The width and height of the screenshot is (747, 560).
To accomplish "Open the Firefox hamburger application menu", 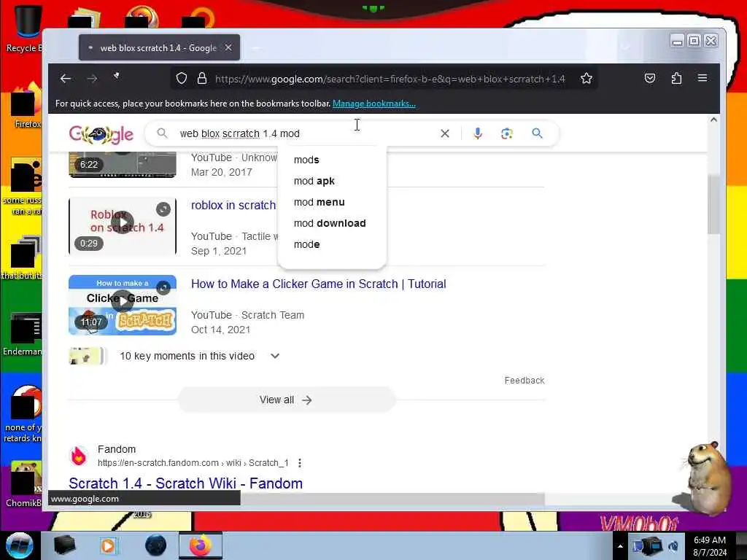I will pyautogui.click(x=703, y=77).
